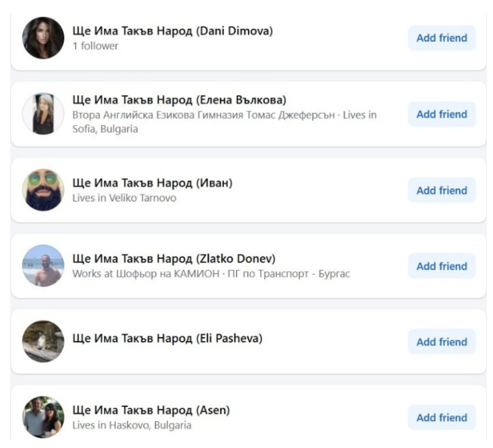Viewport: 493px width, 448px height.
Task: Open the Ще Има Такъв Народ (Eli Pasheva) name link
Action: click(167, 338)
